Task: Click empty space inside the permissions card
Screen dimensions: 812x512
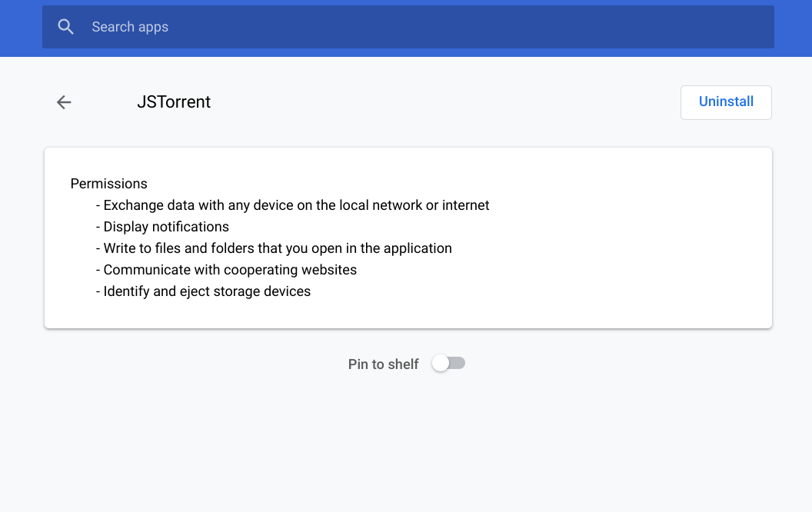Action: [x=615, y=261]
